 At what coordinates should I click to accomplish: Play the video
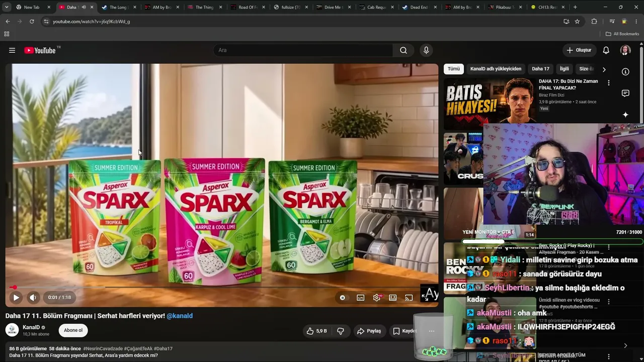tap(16, 298)
